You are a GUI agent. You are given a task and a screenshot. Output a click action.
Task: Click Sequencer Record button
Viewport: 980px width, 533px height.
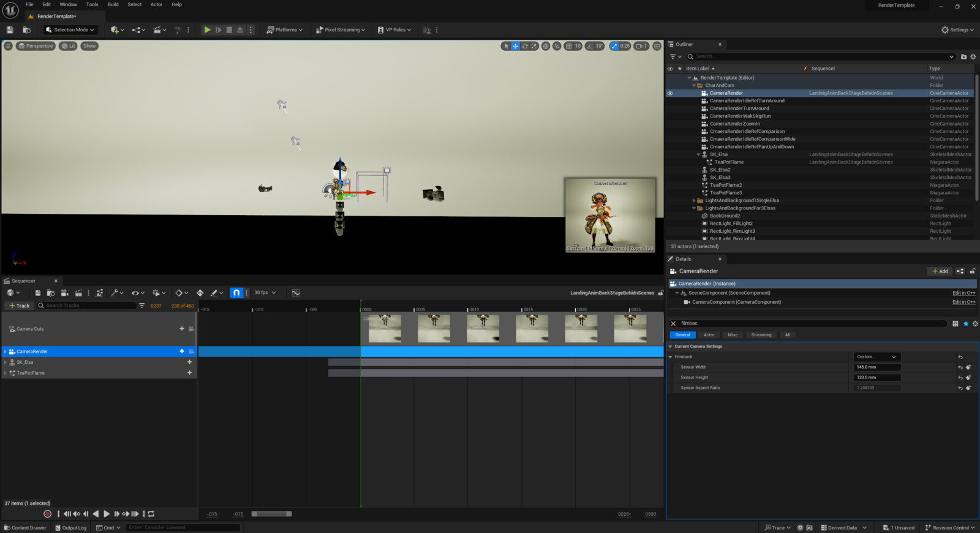(x=48, y=514)
